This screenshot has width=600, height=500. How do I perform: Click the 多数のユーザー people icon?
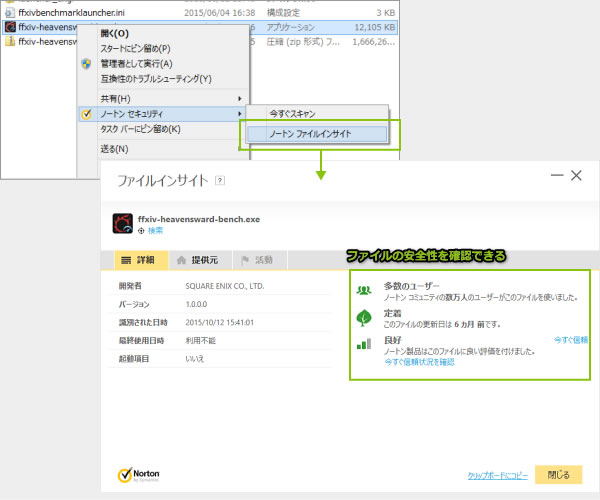coord(364,290)
